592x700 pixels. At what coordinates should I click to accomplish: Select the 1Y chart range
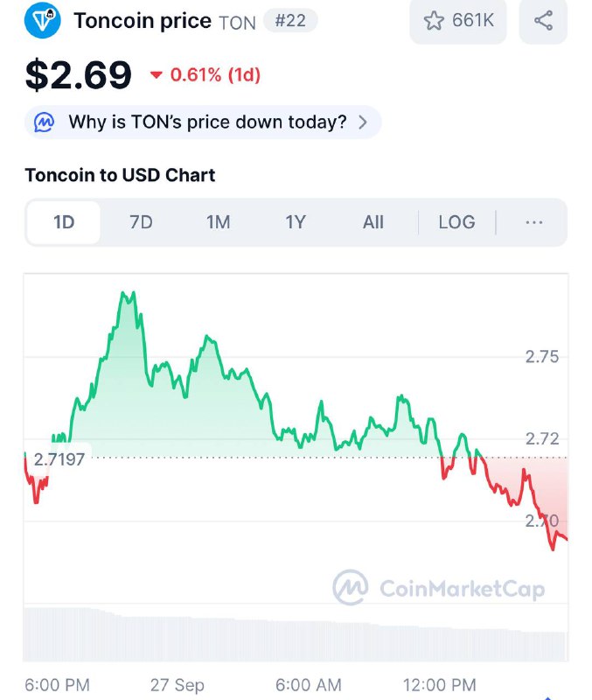pyautogui.click(x=296, y=222)
